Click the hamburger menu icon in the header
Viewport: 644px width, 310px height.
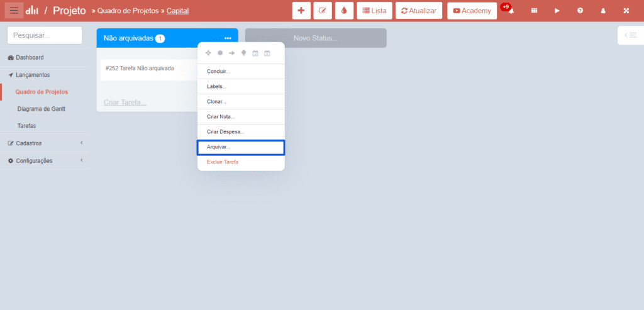(14, 11)
